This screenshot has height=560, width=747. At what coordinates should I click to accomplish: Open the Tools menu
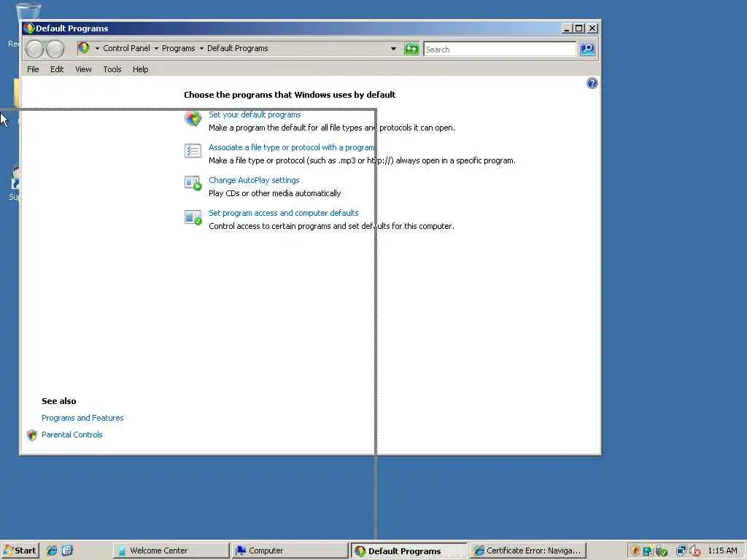tap(112, 69)
